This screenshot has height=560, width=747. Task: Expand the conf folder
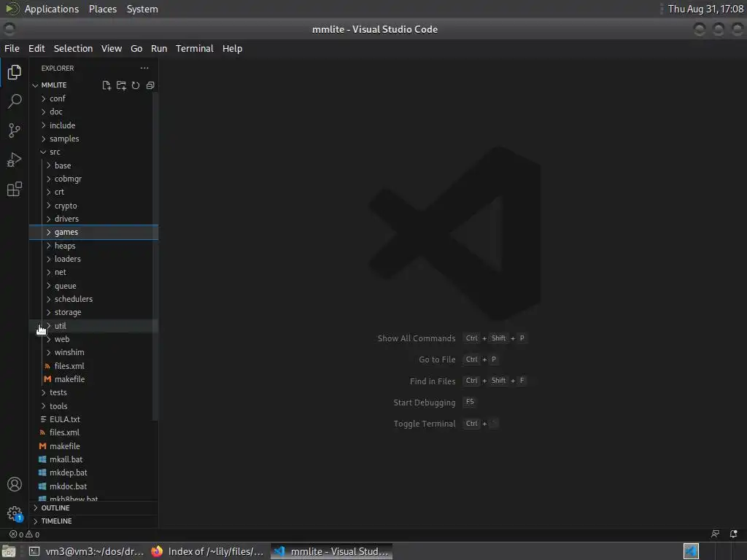(93, 98)
